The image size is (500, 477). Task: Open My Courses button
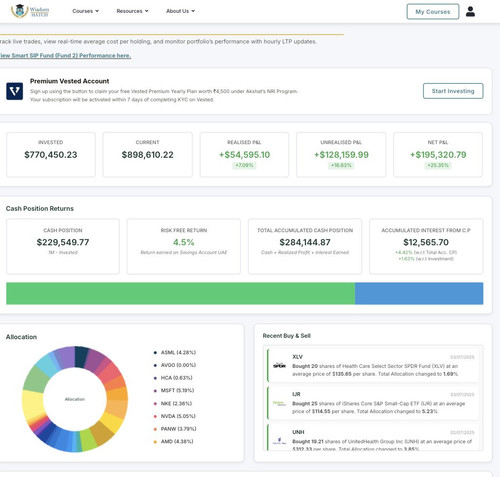433,12
